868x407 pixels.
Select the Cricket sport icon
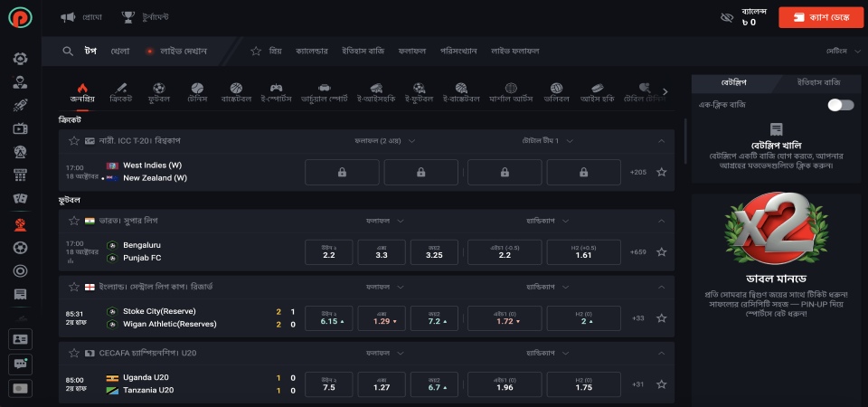click(x=119, y=92)
